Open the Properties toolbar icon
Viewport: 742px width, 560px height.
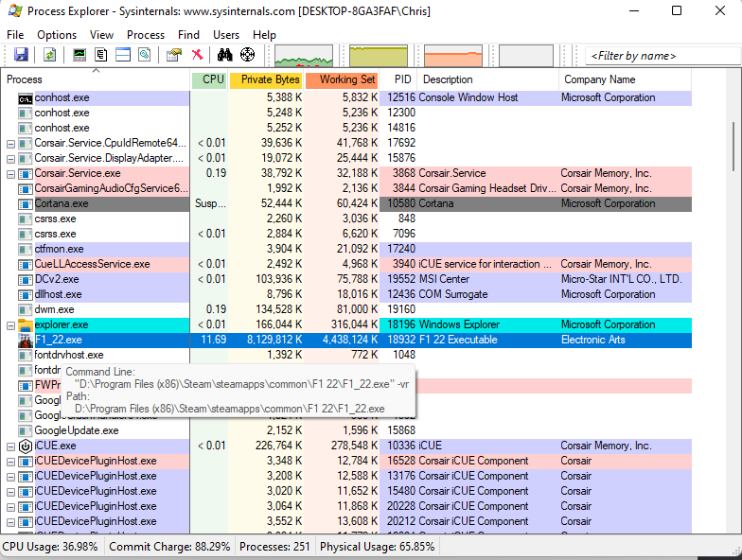[174, 55]
